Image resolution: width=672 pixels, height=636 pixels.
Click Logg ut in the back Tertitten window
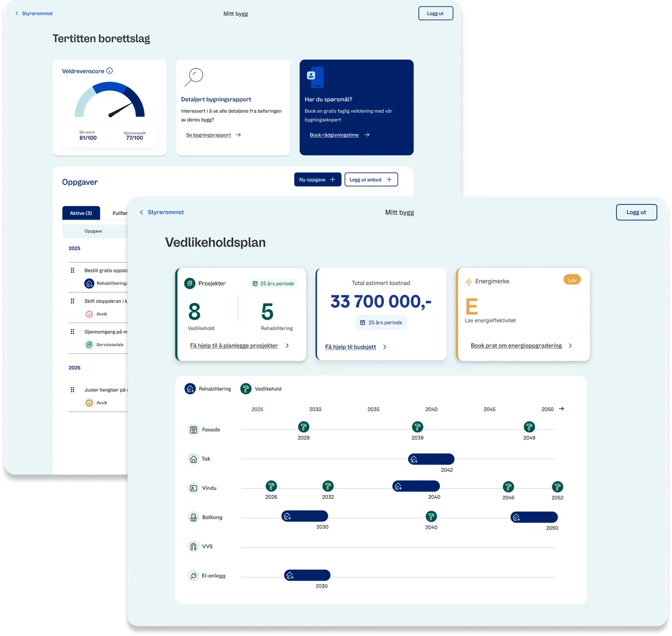[x=435, y=13]
